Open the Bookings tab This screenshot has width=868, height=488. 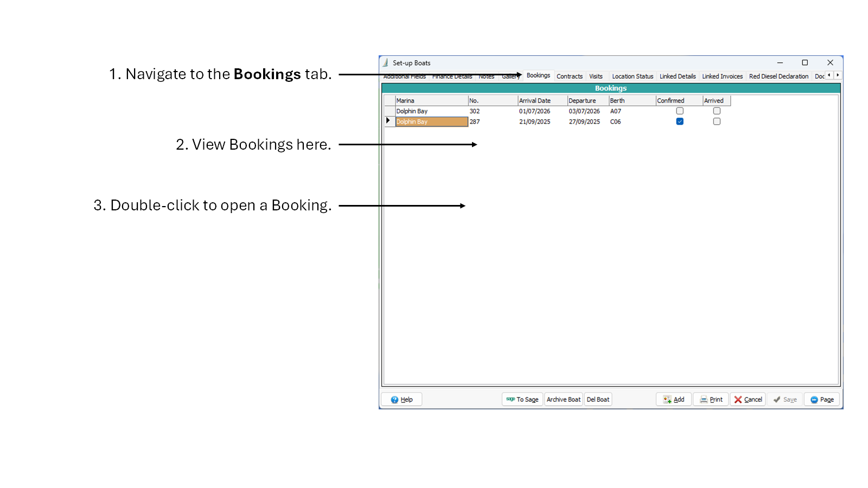pos(538,75)
